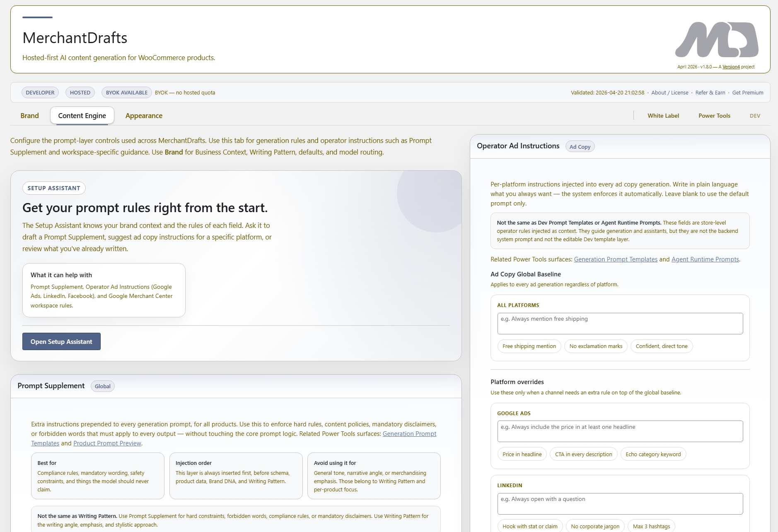Click the 'Injection order' card title
This screenshot has height=532, width=778.
point(193,463)
